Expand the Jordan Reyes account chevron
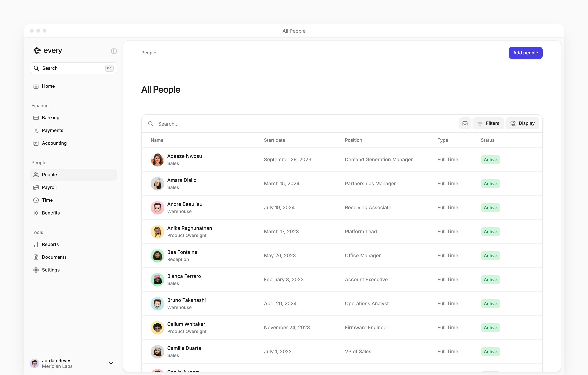Viewport: 588px width, 375px height. click(111, 363)
